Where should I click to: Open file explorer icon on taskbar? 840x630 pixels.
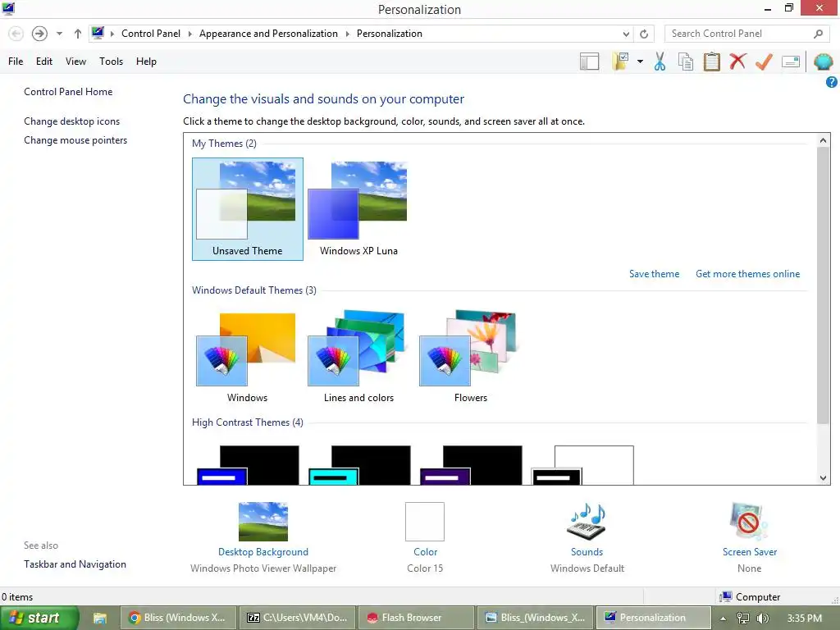(99, 619)
